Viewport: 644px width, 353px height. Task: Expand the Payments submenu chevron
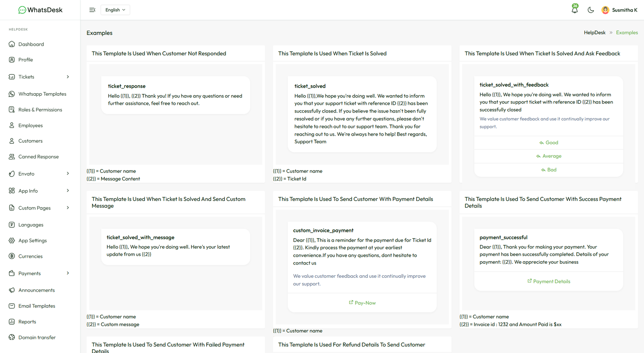(68, 274)
